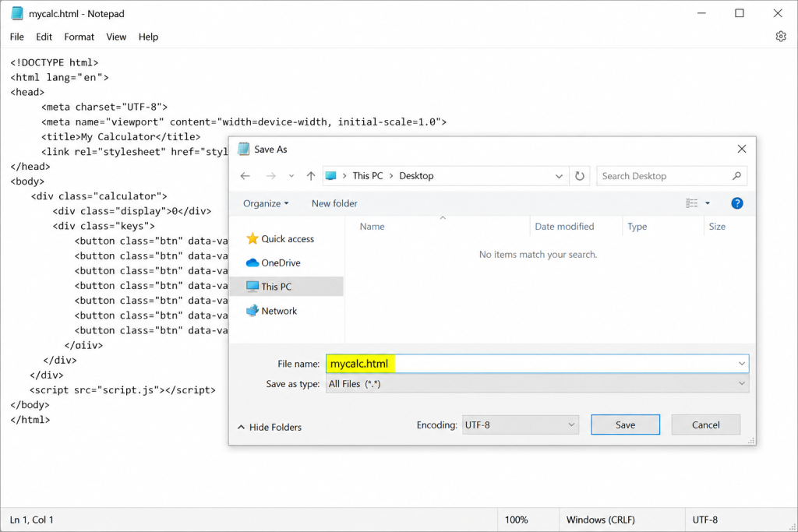
Task: Collapse folders with Hide Folders
Action: pyautogui.click(x=270, y=427)
